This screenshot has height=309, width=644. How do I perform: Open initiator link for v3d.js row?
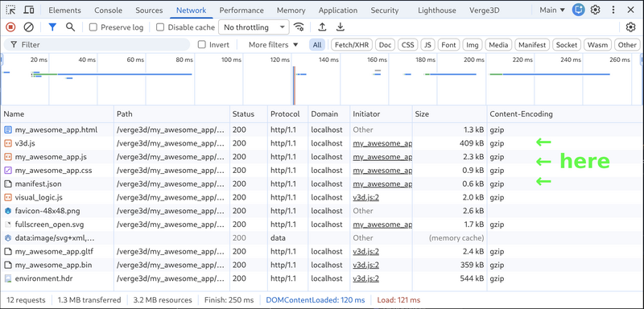(382, 143)
